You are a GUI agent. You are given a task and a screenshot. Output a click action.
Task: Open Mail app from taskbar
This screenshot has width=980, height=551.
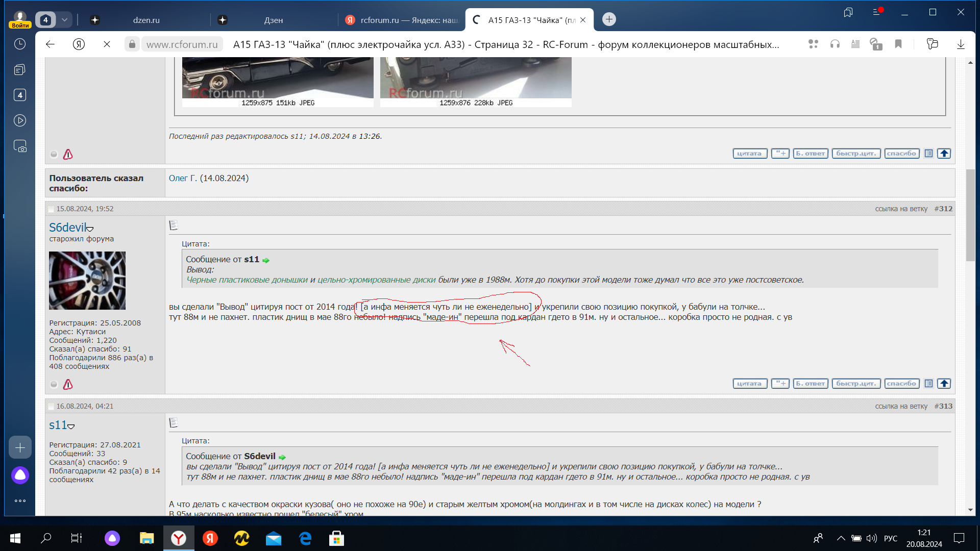(274, 538)
